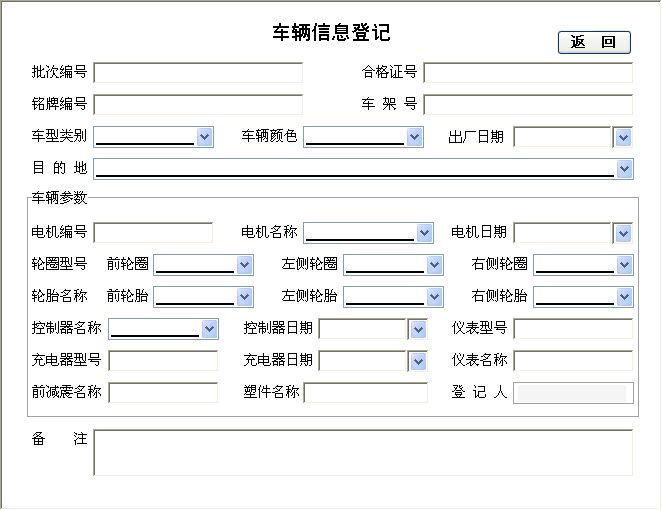Click the 塑件名称 input box
The image size is (662, 510).
pos(366,393)
